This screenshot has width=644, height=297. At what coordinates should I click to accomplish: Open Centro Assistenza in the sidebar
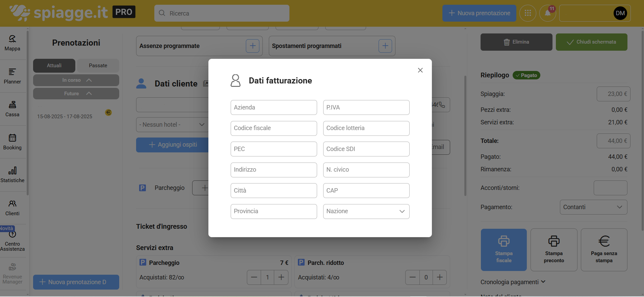[x=12, y=241]
